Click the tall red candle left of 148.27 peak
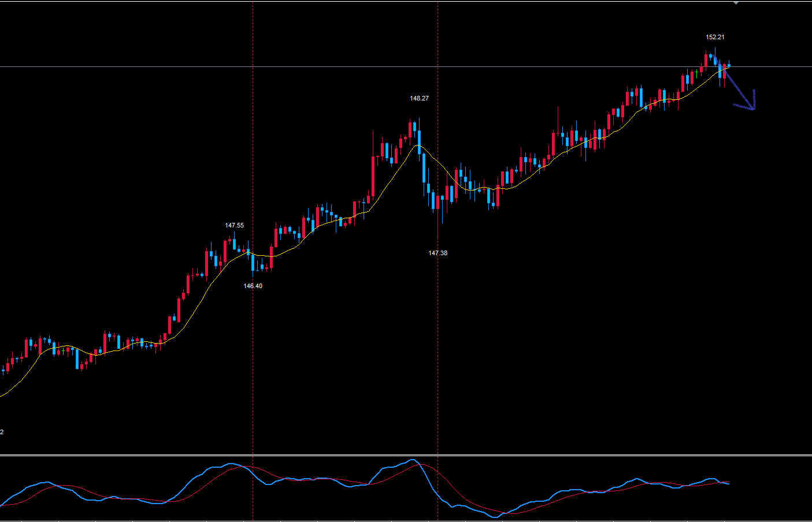 [x=373, y=176]
